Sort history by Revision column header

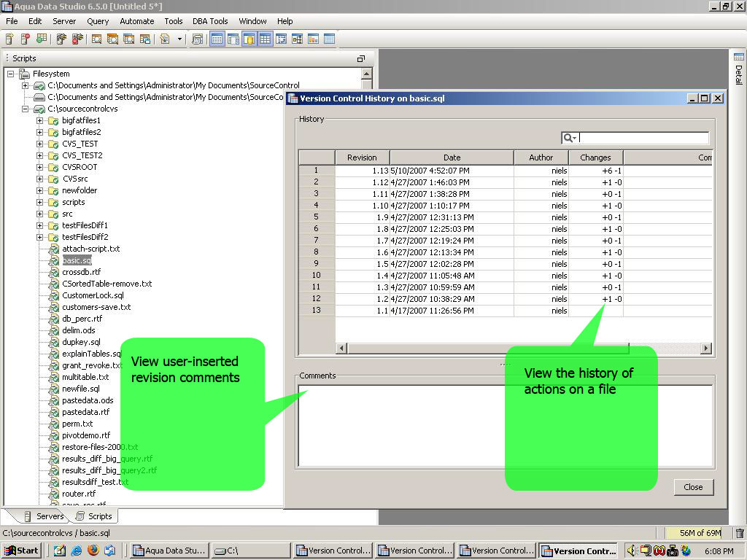pyautogui.click(x=362, y=157)
